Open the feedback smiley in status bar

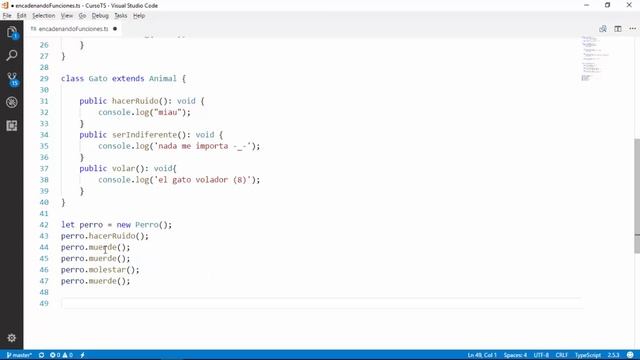tap(630, 355)
